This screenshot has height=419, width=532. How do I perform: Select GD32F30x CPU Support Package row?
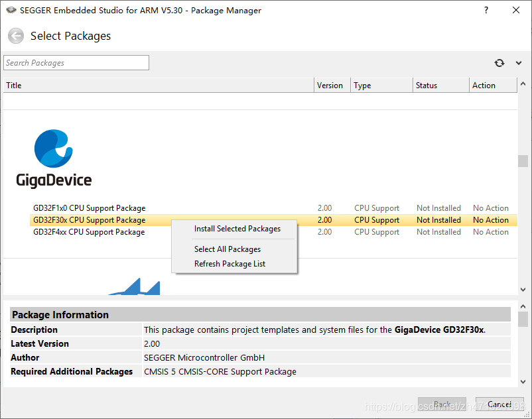click(273, 220)
